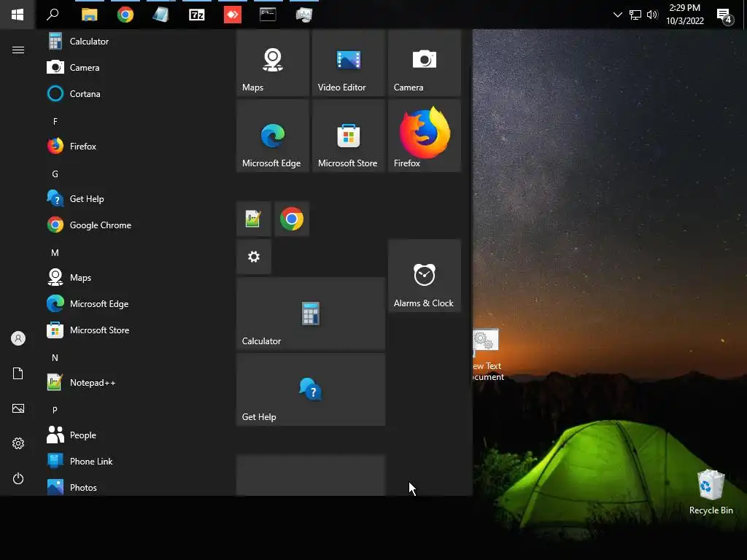This screenshot has width=747, height=560.
Task: Open the Microsoft Store tile
Action: 348,135
